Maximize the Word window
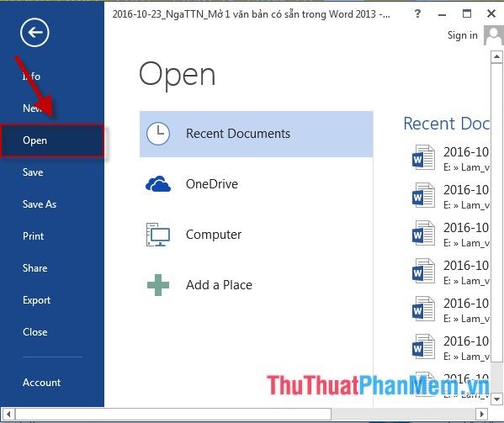This screenshot has width=504, height=423. (x=467, y=13)
